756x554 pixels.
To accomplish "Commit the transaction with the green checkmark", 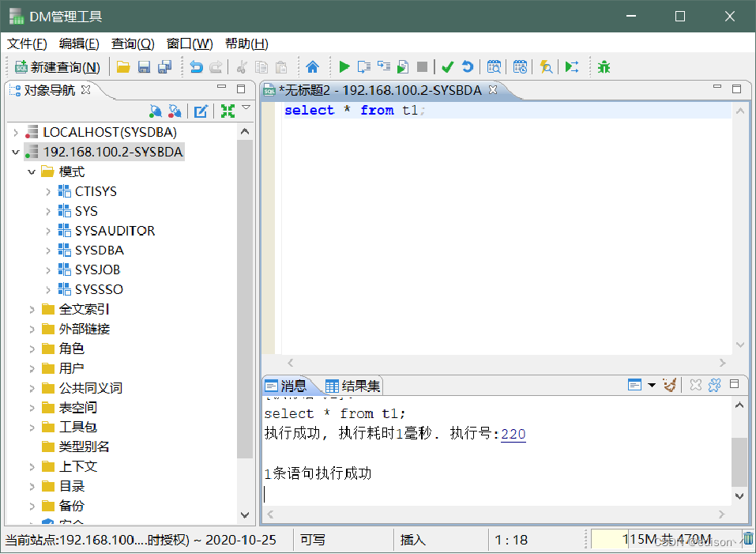I will 447,67.
